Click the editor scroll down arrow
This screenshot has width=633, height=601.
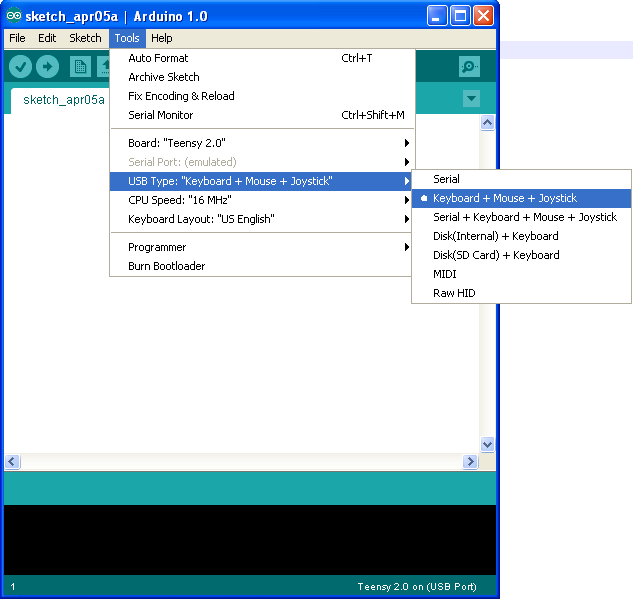487,444
